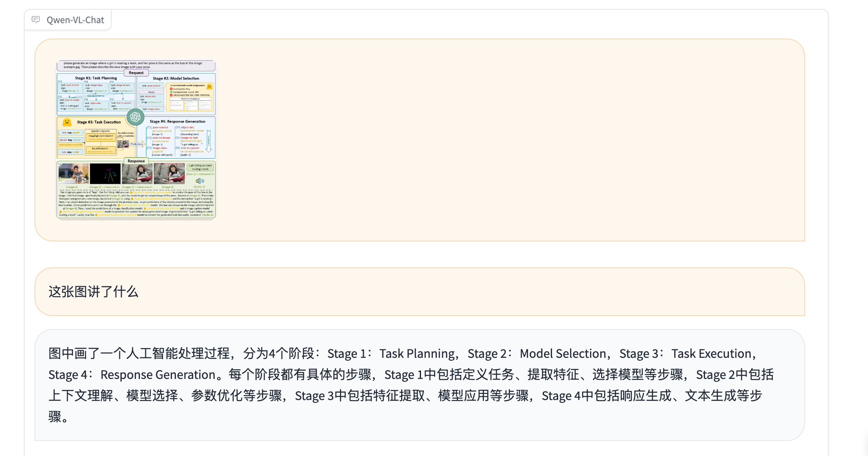The height and width of the screenshot is (456, 868).
Task: Toggle the red X beside hustvl/yolos-tiny
Action: click(172, 88)
